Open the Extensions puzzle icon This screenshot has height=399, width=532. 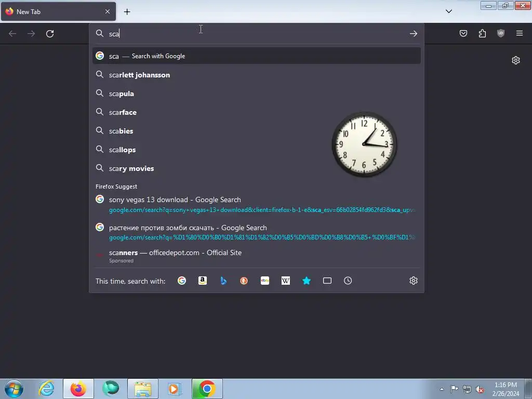[482, 33]
